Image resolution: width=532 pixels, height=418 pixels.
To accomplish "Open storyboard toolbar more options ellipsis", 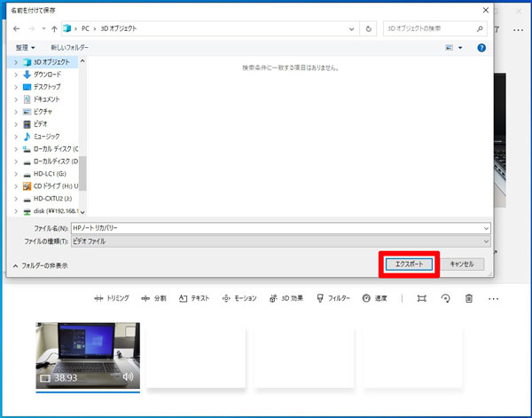I will [x=493, y=299].
